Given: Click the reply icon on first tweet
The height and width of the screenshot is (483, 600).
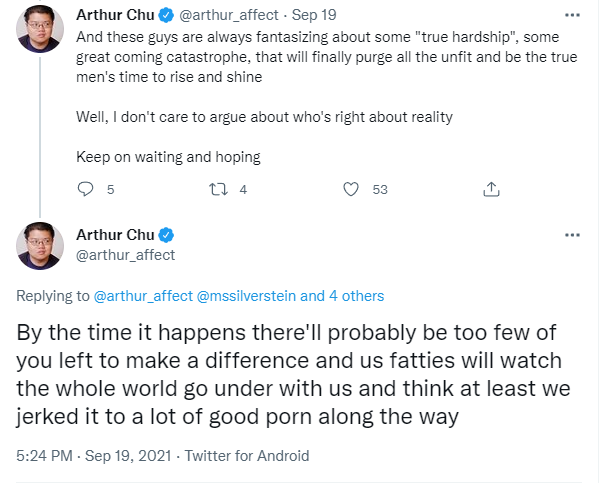Looking at the screenshot, I should click(x=85, y=189).
